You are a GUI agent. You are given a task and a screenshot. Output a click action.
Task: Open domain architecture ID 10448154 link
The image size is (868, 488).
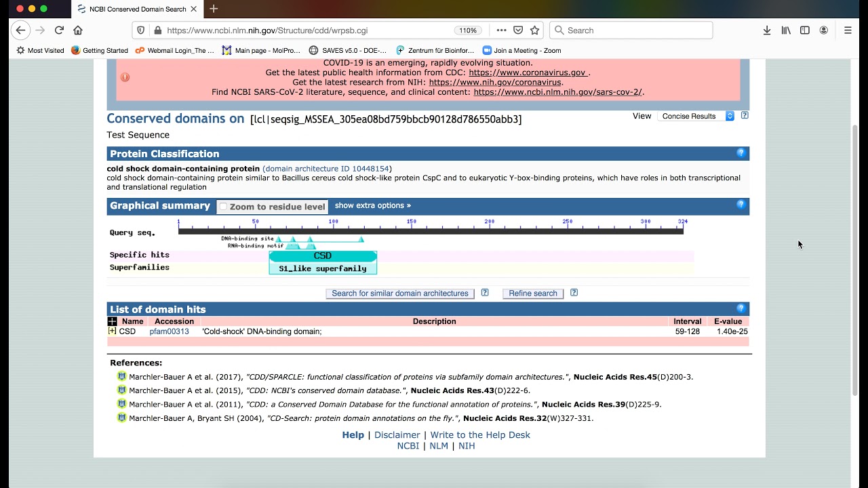pos(327,169)
